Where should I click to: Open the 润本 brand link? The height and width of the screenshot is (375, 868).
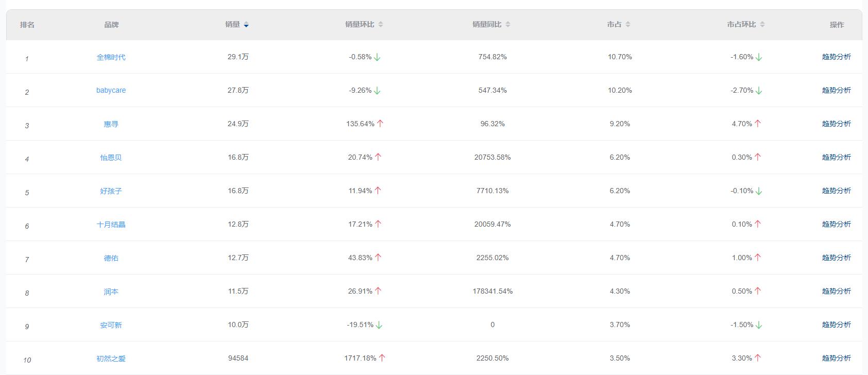point(111,292)
